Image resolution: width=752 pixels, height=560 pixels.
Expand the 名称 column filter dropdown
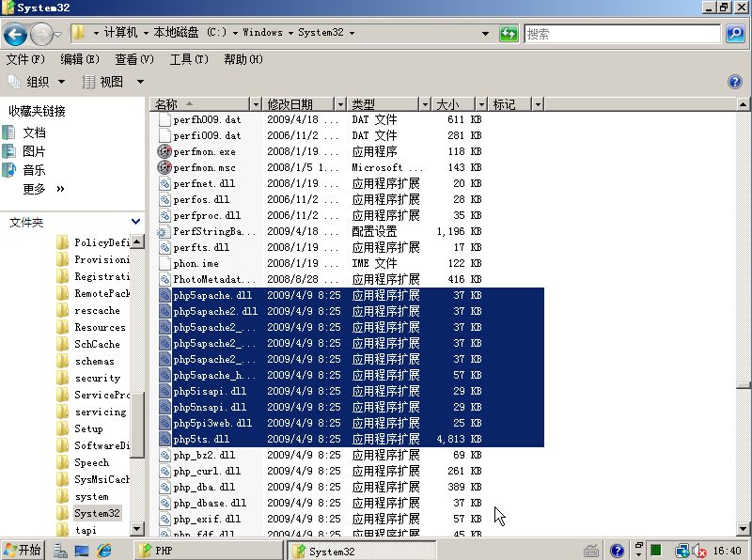tap(255, 104)
